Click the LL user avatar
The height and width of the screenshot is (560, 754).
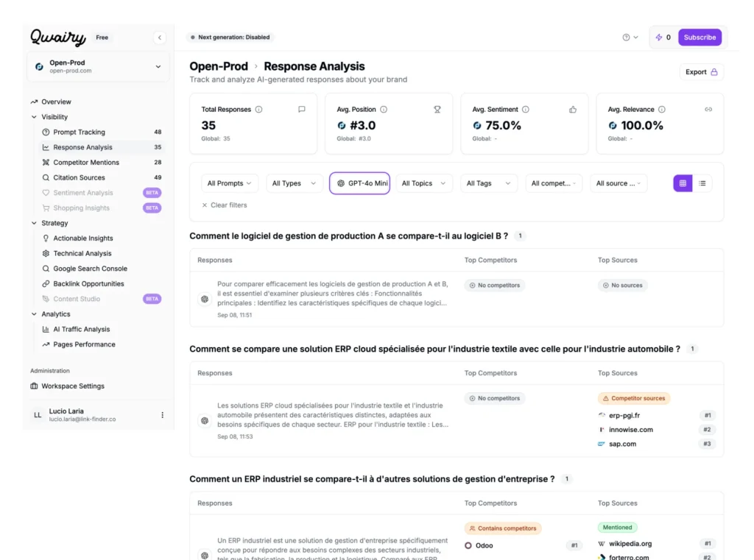coord(38,415)
